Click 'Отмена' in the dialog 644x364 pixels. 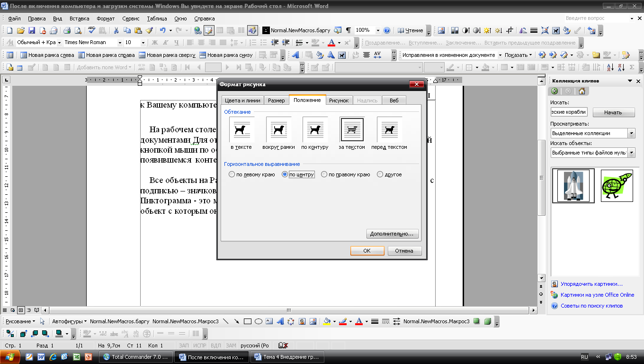tap(404, 251)
